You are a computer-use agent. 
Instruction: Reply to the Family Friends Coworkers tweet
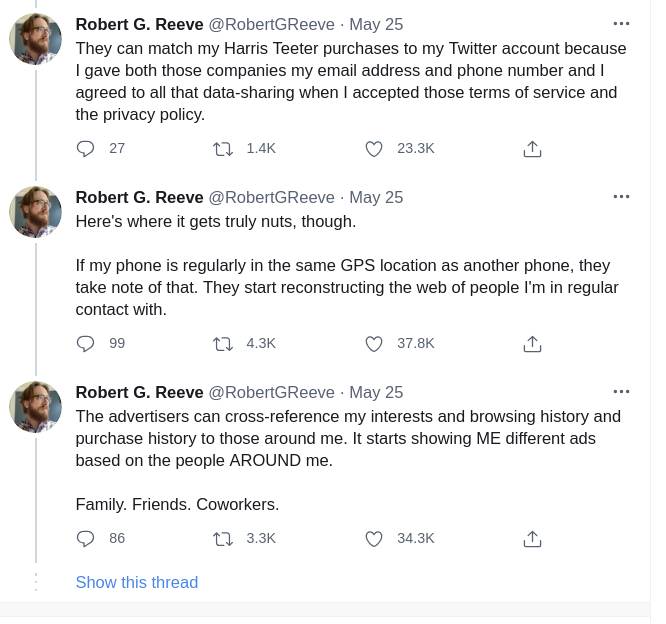[86, 539]
